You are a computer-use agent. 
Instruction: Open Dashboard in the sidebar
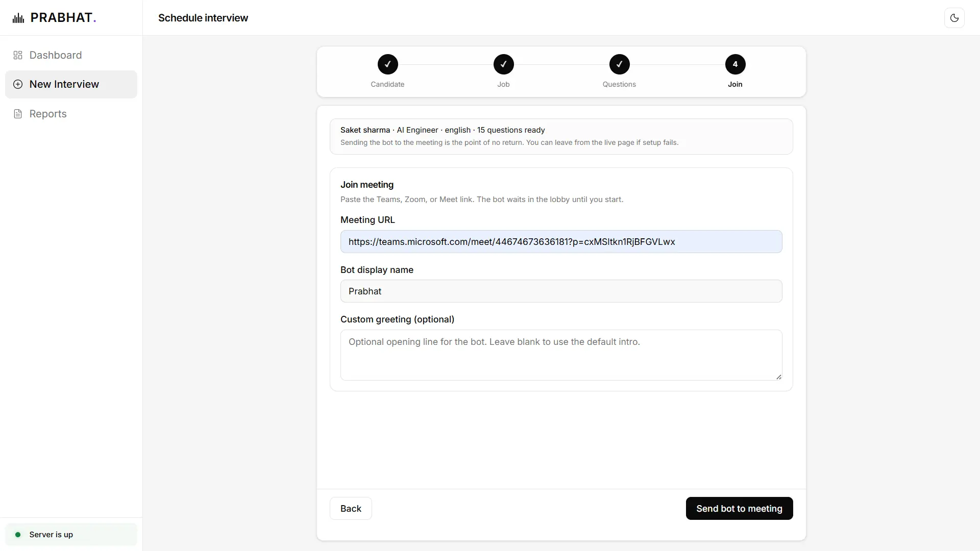tap(71, 55)
